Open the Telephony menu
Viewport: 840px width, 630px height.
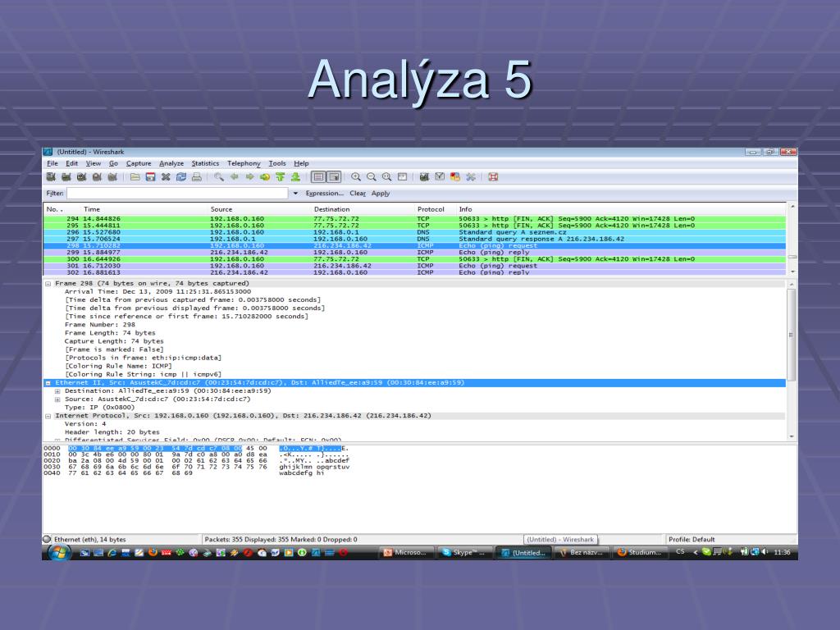[x=244, y=163]
